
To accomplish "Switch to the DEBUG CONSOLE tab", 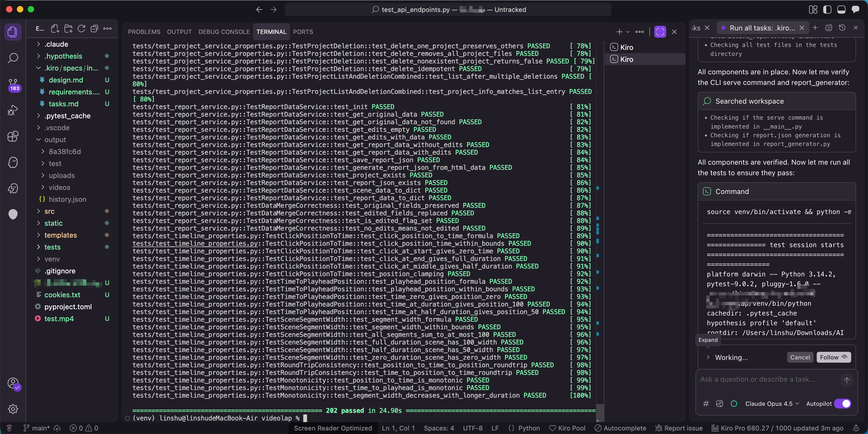I will point(224,32).
